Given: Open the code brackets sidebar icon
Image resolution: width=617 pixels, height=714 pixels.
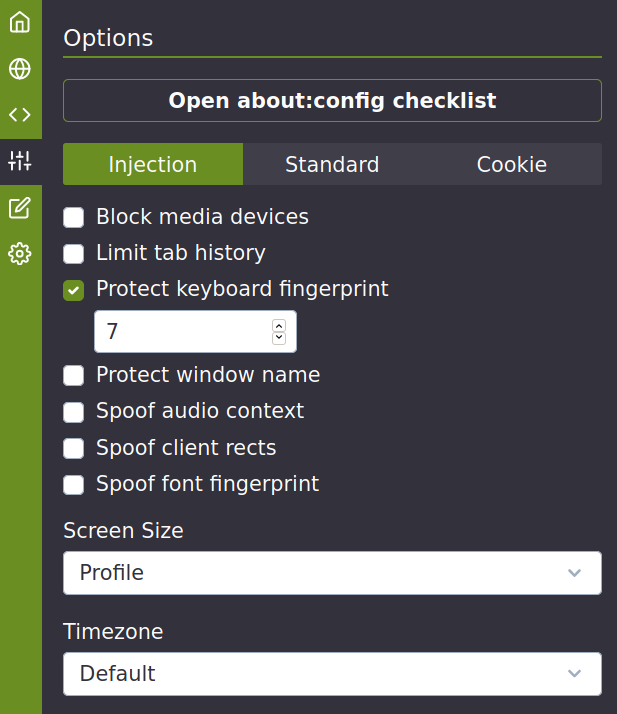Looking at the screenshot, I should [x=20, y=114].
